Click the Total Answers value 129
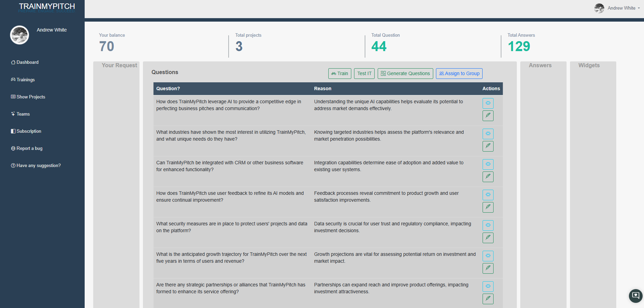This screenshot has width=644, height=308. click(x=519, y=46)
